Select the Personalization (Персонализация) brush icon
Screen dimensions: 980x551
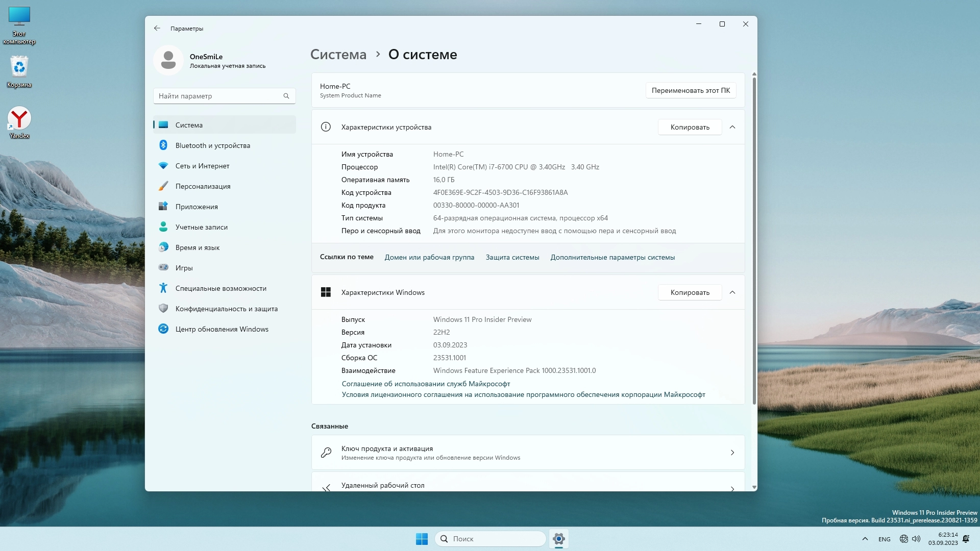coord(163,186)
